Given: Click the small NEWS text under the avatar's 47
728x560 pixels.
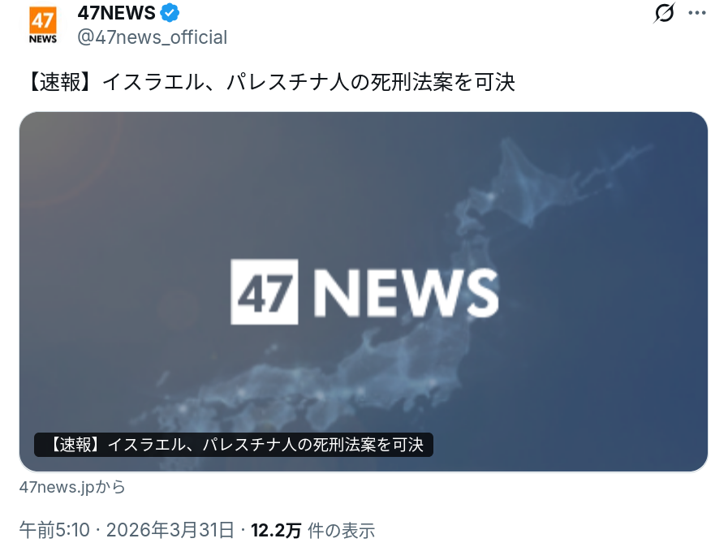Looking at the screenshot, I should (x=43, y=39).
